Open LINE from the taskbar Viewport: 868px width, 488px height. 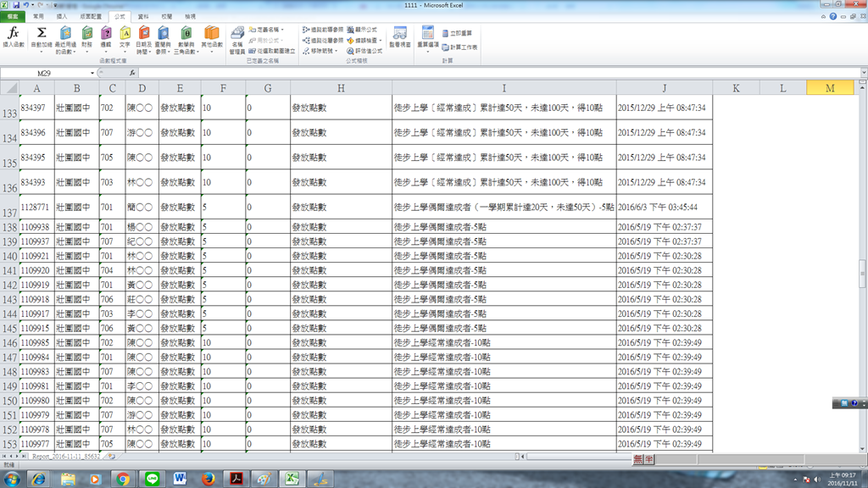pos(152,479)
